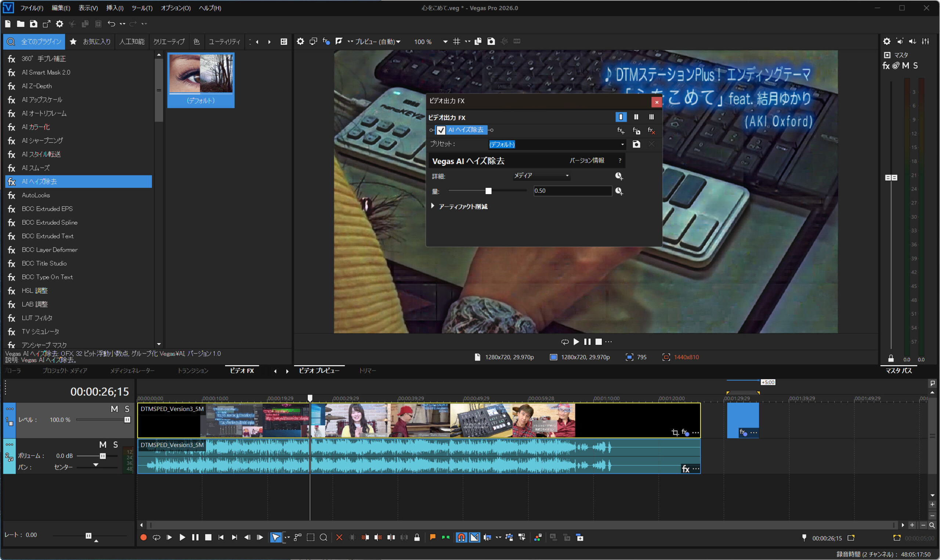This screenshot has width=940, height=560.
Task: Click the バージョン情報 button
Action: click(x=587, y=161)
